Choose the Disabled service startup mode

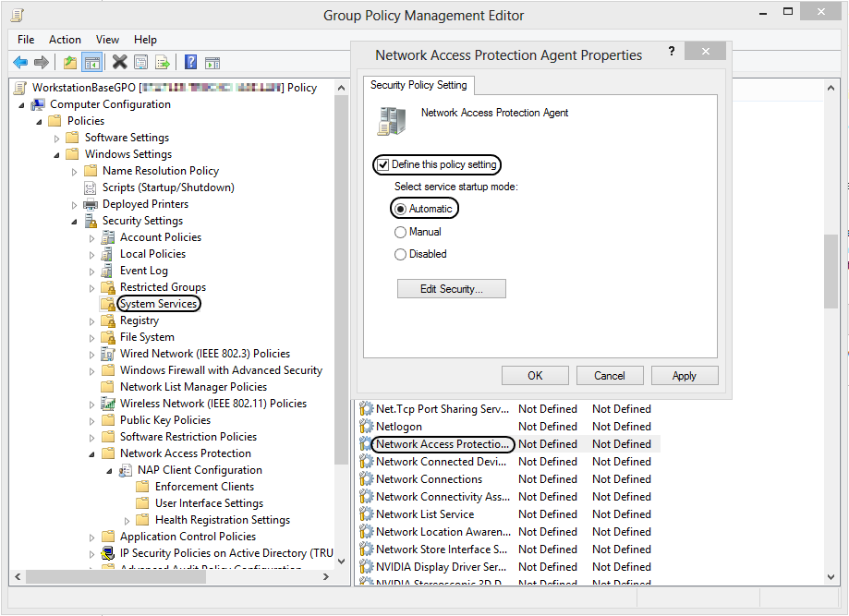[400, 254]
